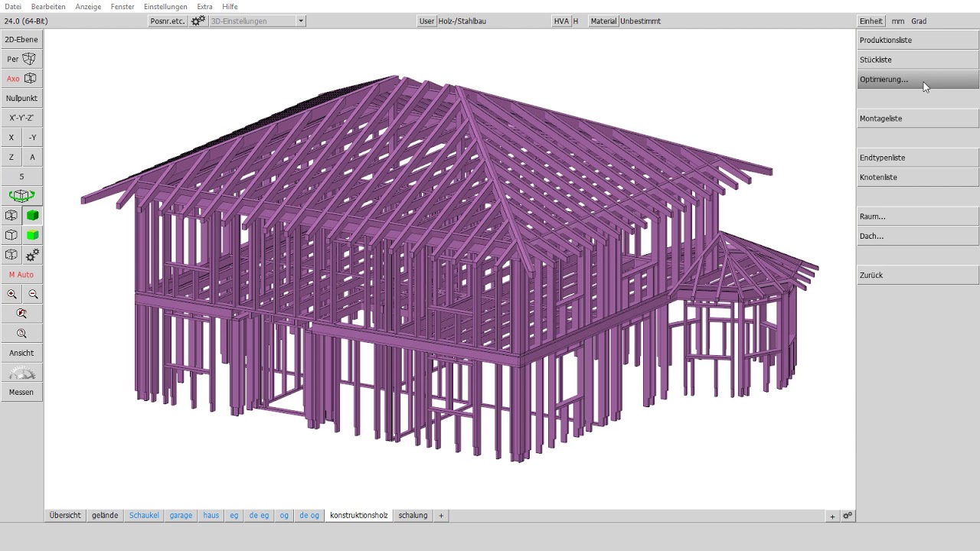Open the Hilfe menu
The image size is (980, 551).
(230, 6)
